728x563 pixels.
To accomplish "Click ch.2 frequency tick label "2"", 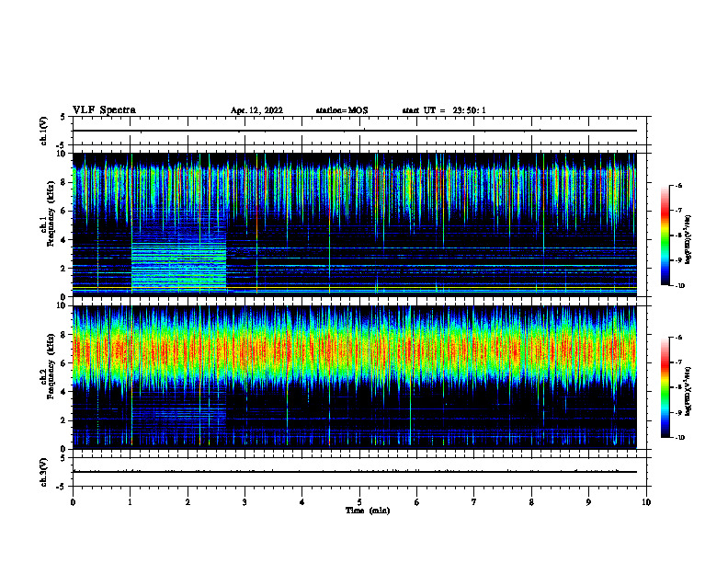I will click(64, 420).
